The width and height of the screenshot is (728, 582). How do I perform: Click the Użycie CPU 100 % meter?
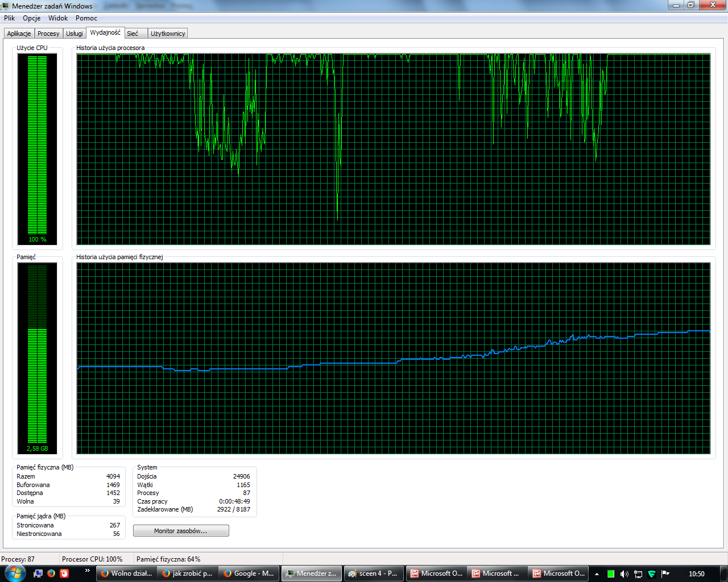pyautogui.click(x=38, y=149)
